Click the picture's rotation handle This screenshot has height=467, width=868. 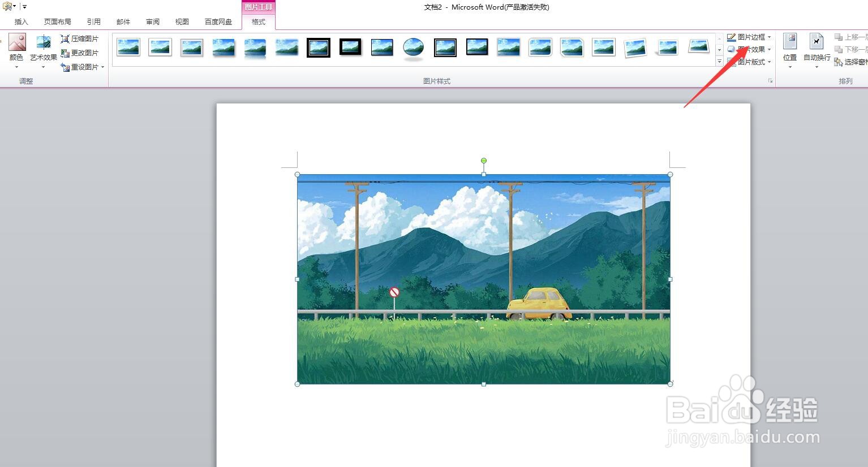pos(484,161)
